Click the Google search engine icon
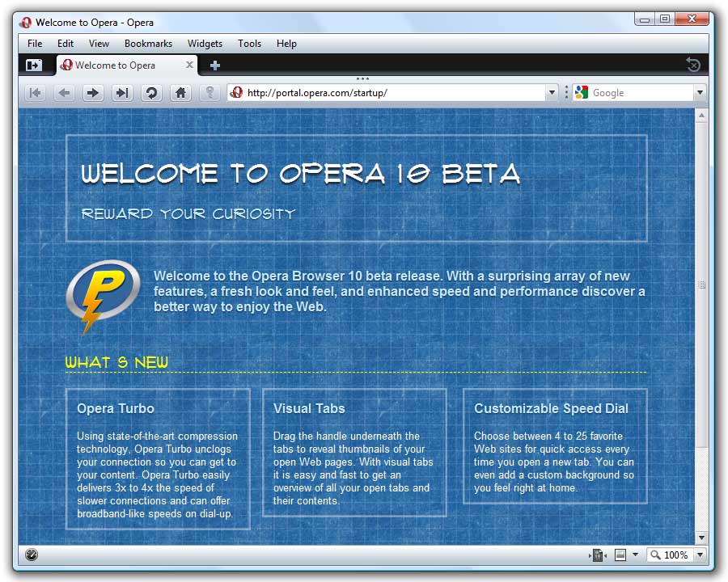The width and height of the screenshot is (728, 582). (x=582, y=92)
